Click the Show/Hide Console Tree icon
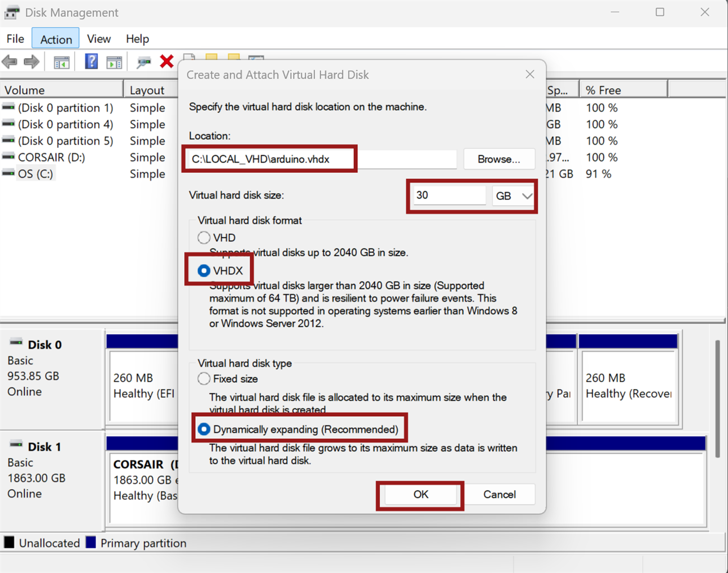Image resolution: width=728 pixels, height=573 pixels. click(61, 62)
